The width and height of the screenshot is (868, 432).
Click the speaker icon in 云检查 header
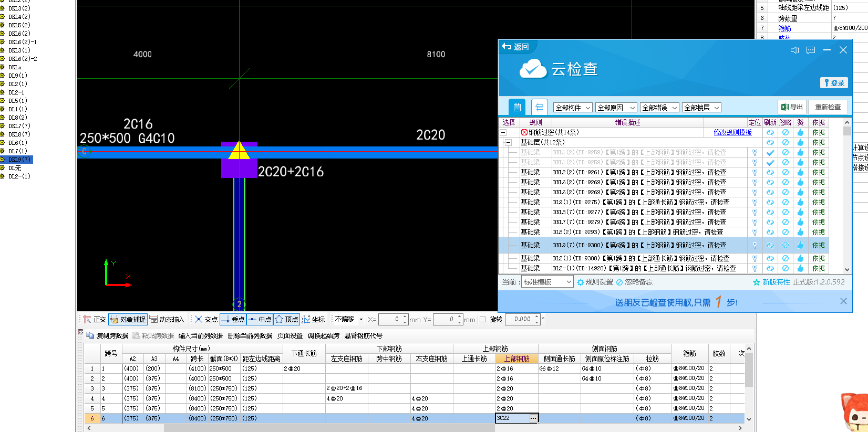pyautogui.click(x=794, y=50)
